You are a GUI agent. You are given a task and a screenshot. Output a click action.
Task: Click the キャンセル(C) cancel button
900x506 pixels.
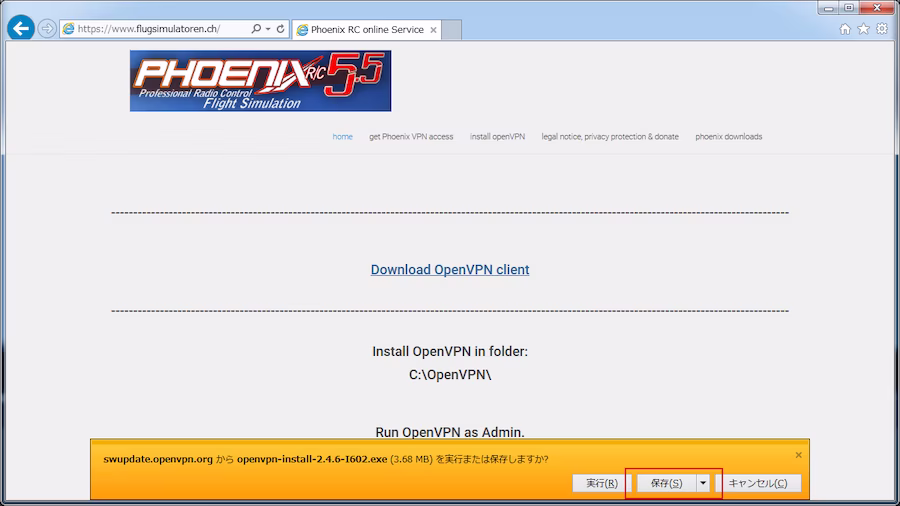pos(758,483)
